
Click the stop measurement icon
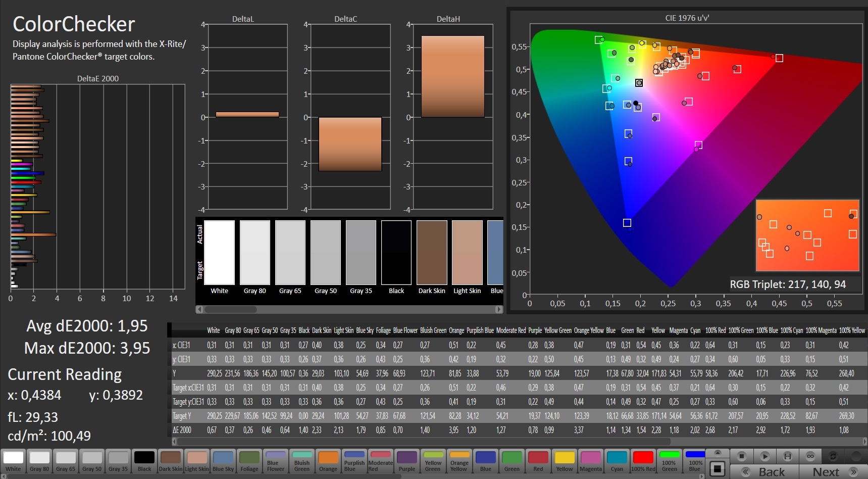click(x=741, y=456)
